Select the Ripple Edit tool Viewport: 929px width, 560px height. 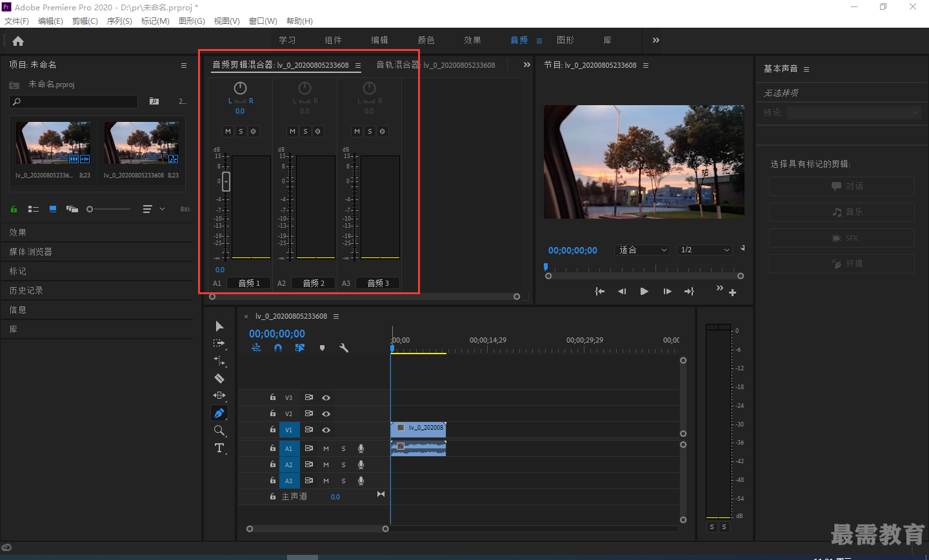point(219,361)
